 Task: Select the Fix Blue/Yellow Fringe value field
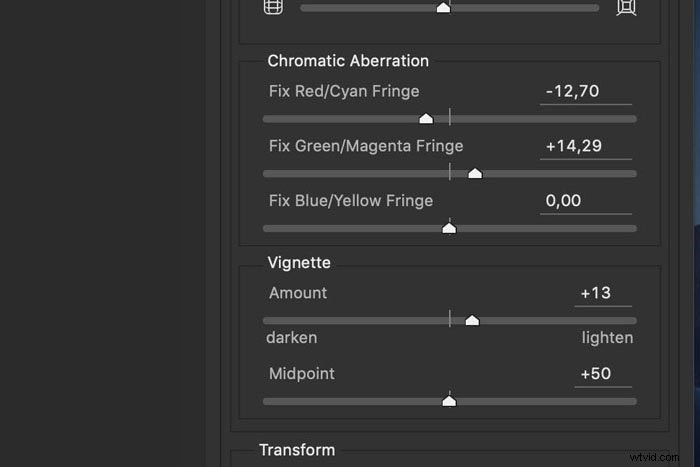(x=586, y=201)
